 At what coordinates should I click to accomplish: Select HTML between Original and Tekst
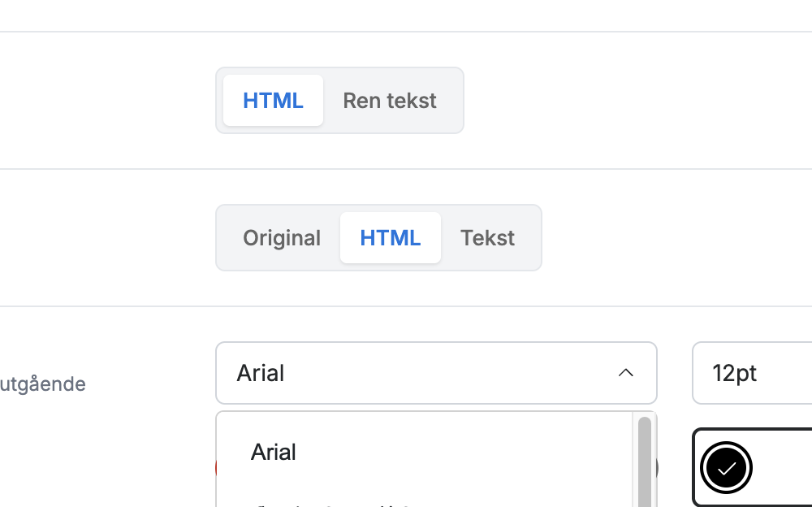point(391,238)
